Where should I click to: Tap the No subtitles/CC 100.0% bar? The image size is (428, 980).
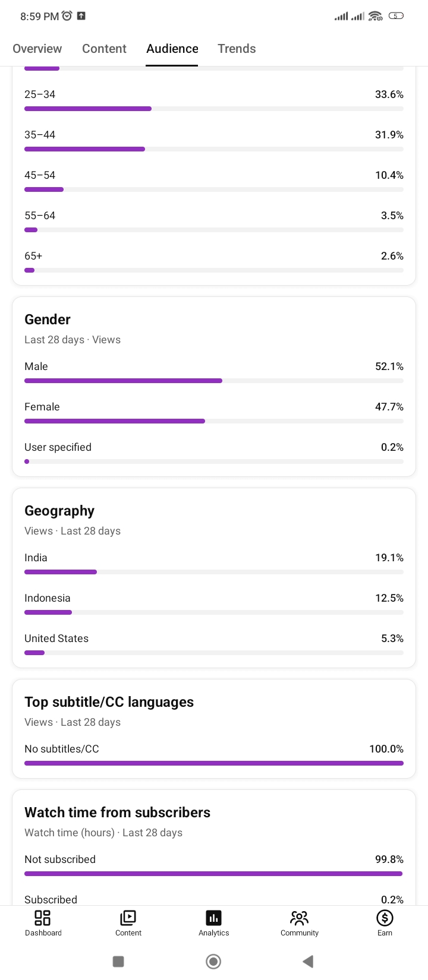point(214,763)
